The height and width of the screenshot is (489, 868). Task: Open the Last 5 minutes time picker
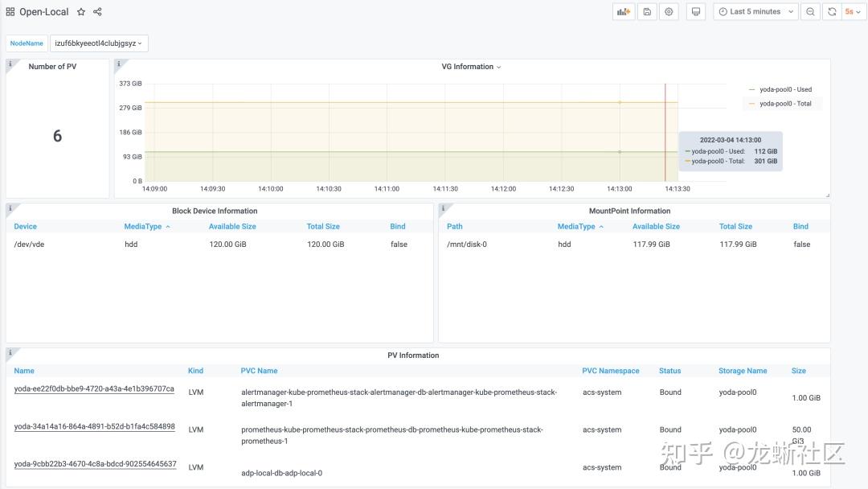pyautogui.click(x=755, y=11)
